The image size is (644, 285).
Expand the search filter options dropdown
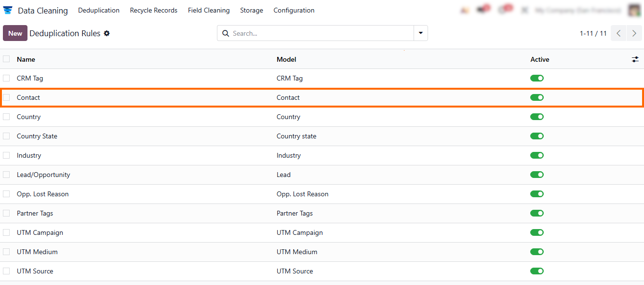420,33
